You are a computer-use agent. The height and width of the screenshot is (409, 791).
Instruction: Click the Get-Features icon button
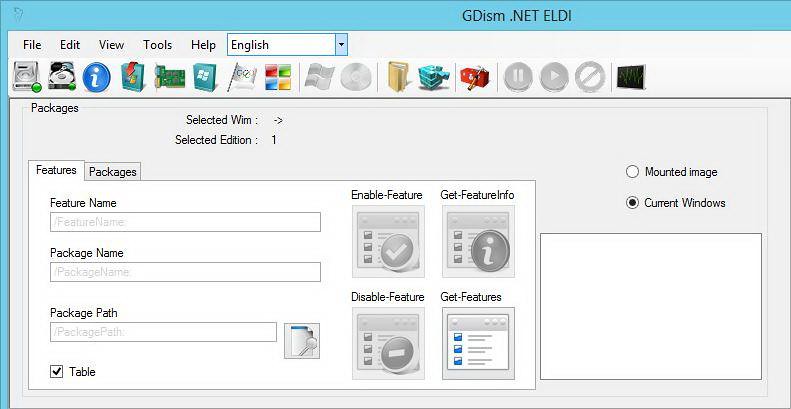(478, 343)
